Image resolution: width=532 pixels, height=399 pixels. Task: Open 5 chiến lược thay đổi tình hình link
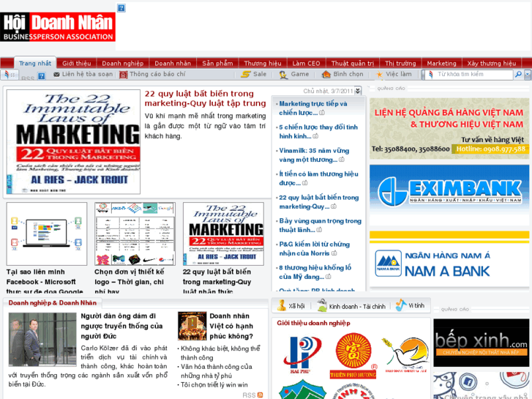tap(318, 132)
